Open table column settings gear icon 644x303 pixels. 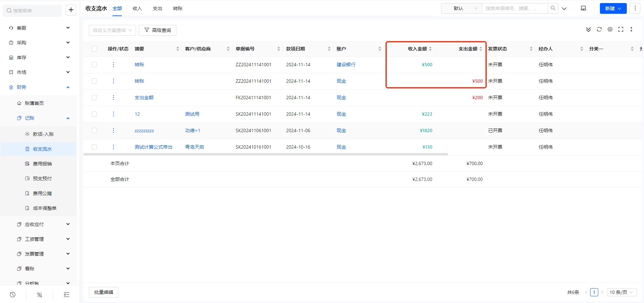[x=610, y=30]
